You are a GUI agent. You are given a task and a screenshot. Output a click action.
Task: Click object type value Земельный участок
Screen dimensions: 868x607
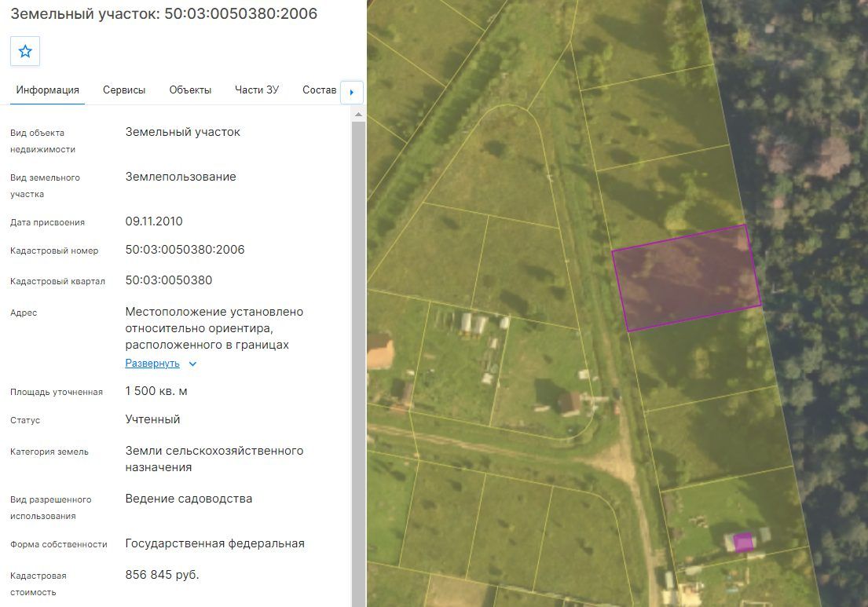click(x=183, y=132)
